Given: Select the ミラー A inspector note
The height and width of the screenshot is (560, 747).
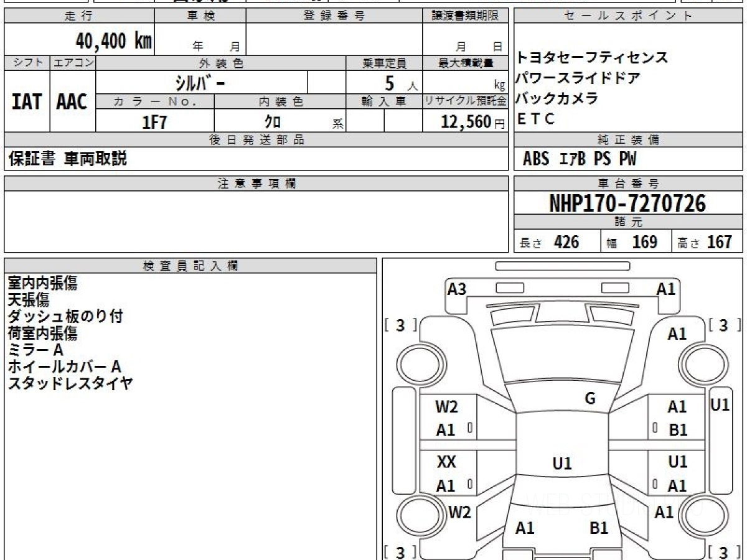Looking at the screenshot, I should 35,350.
